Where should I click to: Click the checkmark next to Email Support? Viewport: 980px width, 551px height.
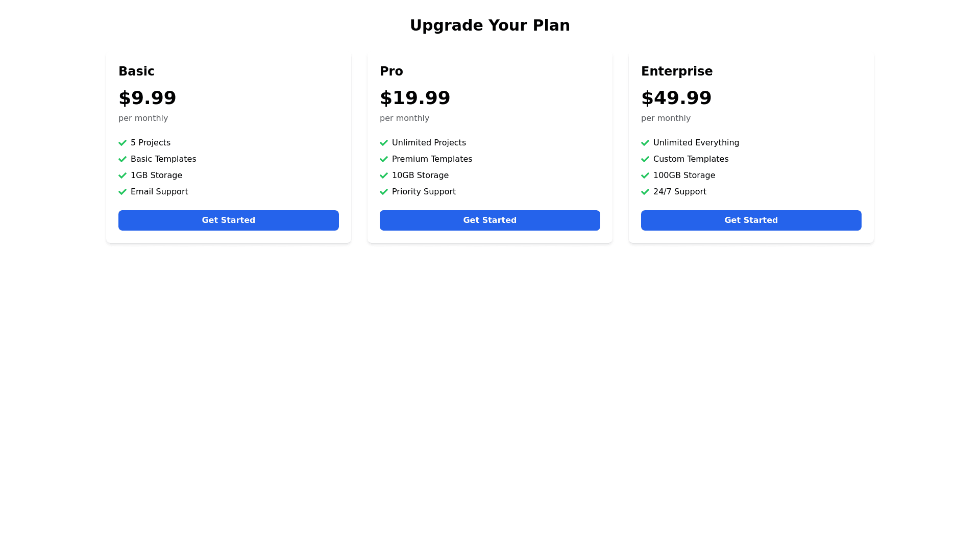coord(122,192)
